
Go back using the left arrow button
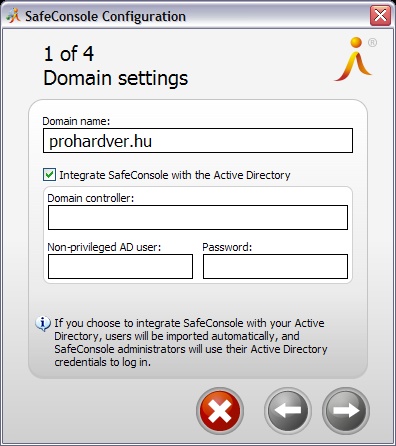click(x=288, y=411)
